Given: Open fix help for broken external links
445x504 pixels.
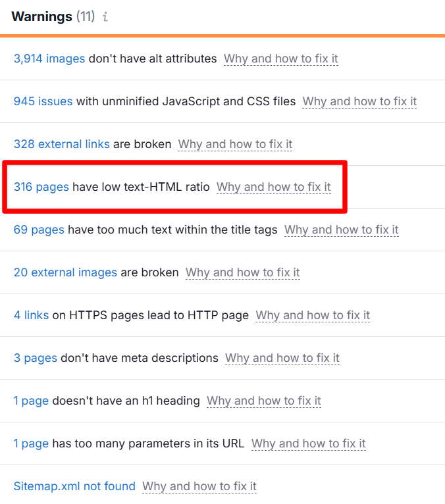Looking at the screenshot, I should 235,144.
